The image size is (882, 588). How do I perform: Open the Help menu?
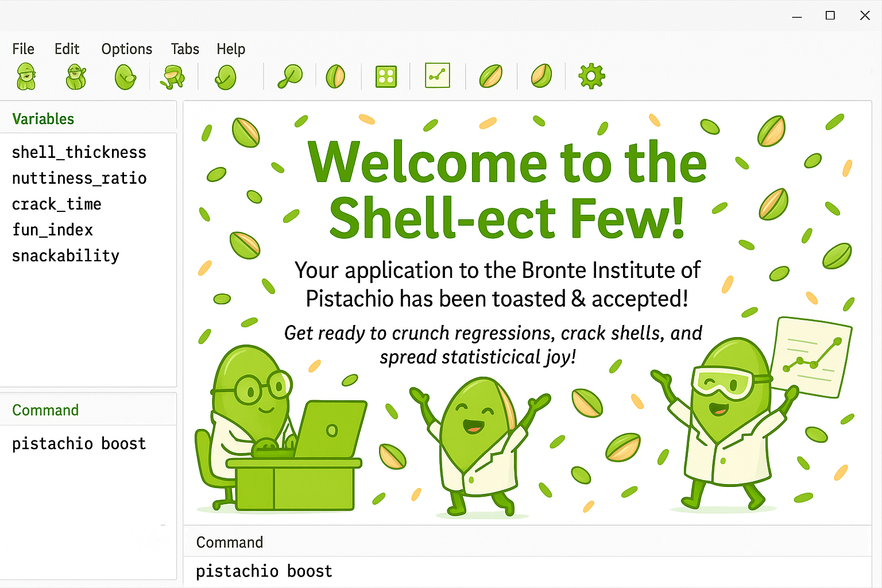click(231, 49)
